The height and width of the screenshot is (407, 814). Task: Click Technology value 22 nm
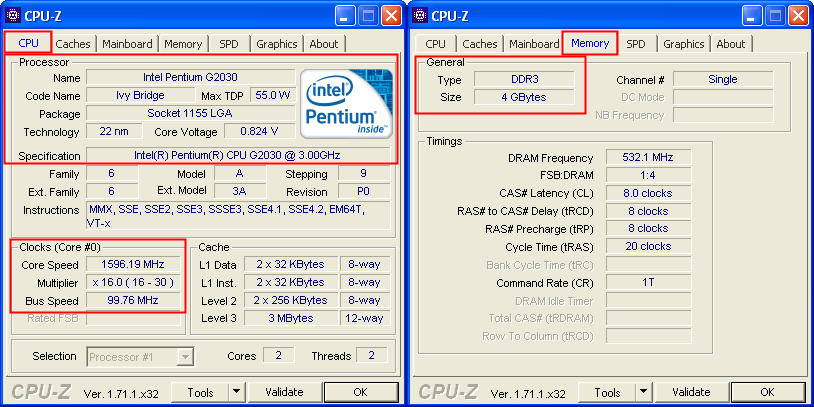pyautogui.click(x=114, y=131)
